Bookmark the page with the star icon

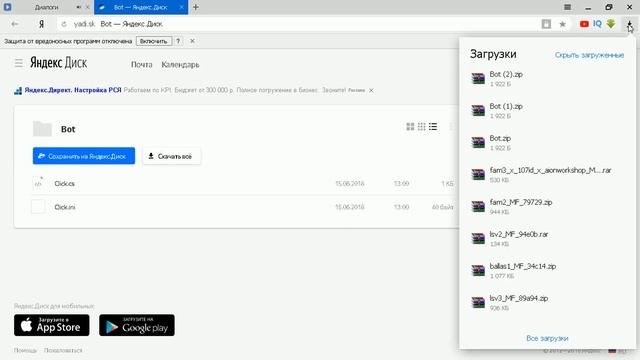coord(562,24)
